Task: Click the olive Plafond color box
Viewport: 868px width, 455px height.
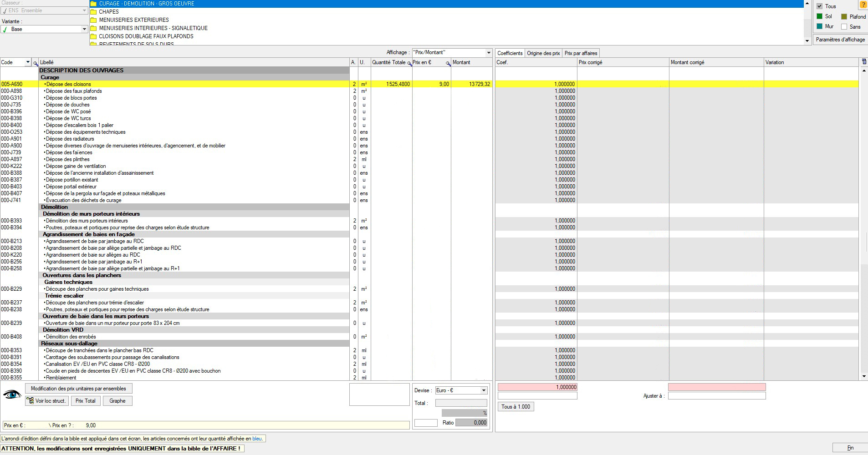Action: click(844, 17)
